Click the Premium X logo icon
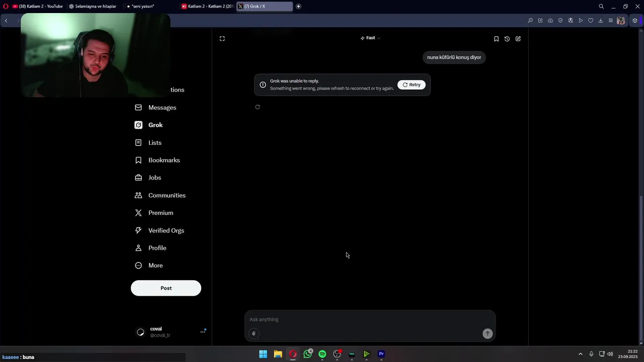This screenshot has width=644, height=362. pos(138,213)
